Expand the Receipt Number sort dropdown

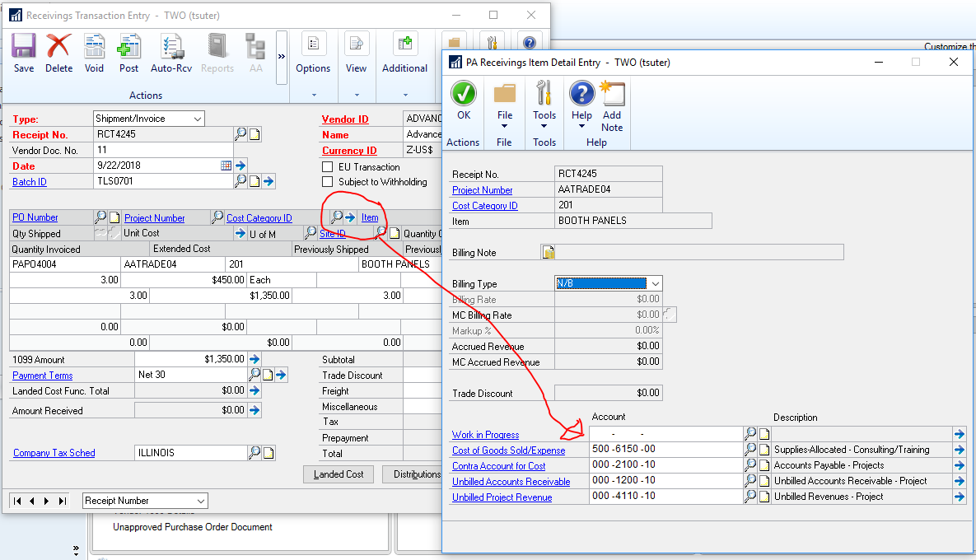[200, 501]
